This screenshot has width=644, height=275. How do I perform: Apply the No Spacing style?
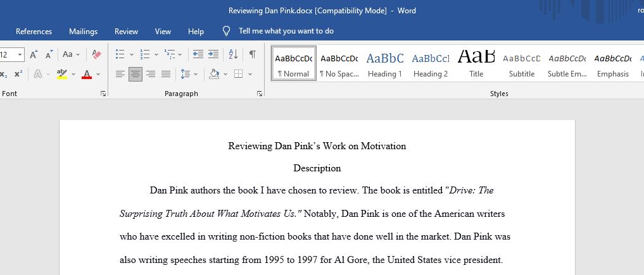[339, 63]
